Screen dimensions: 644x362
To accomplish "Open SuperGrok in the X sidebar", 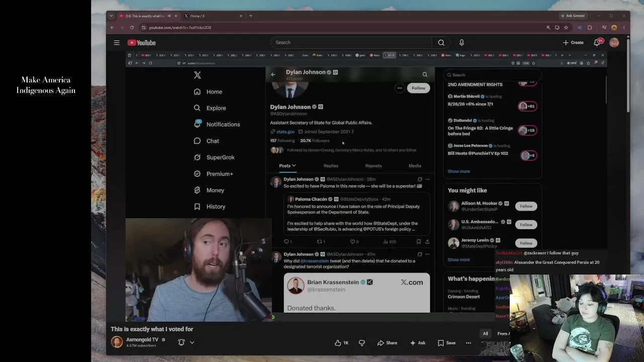I will coord(214,157).
